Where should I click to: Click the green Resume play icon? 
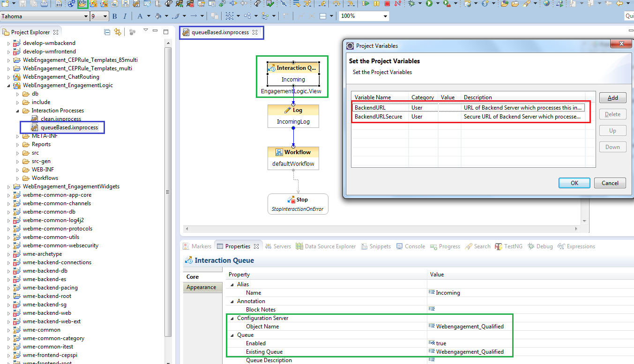coord(365,4)
